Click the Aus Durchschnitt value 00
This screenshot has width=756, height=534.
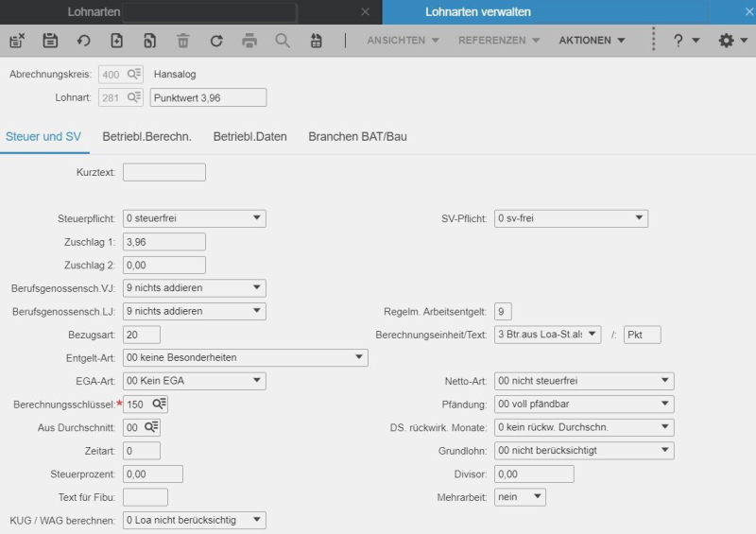click(x=132, y=427)
